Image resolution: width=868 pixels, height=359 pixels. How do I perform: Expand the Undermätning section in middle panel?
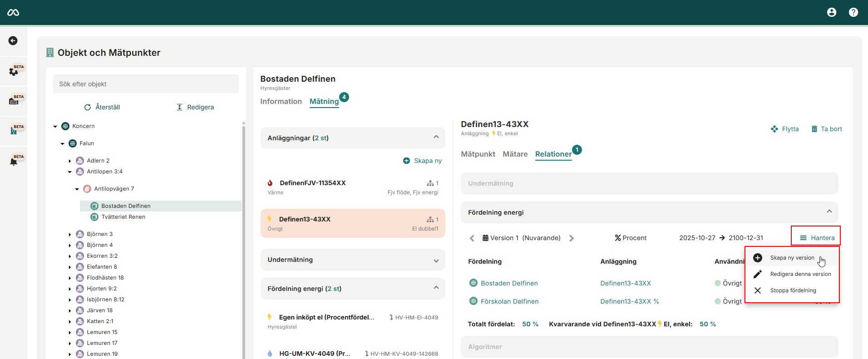(x=436, y=260)
